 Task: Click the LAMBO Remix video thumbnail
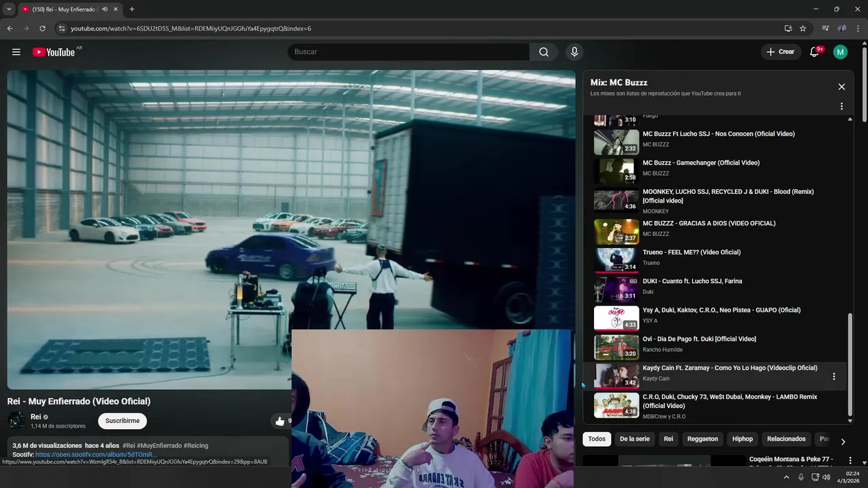point(616,405)
